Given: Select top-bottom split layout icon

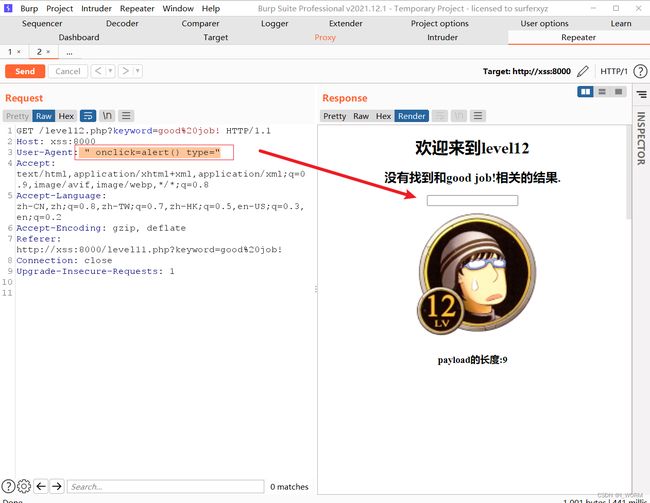Looking at the screenshot, I should pyautogui.click(x=602, y=92).
